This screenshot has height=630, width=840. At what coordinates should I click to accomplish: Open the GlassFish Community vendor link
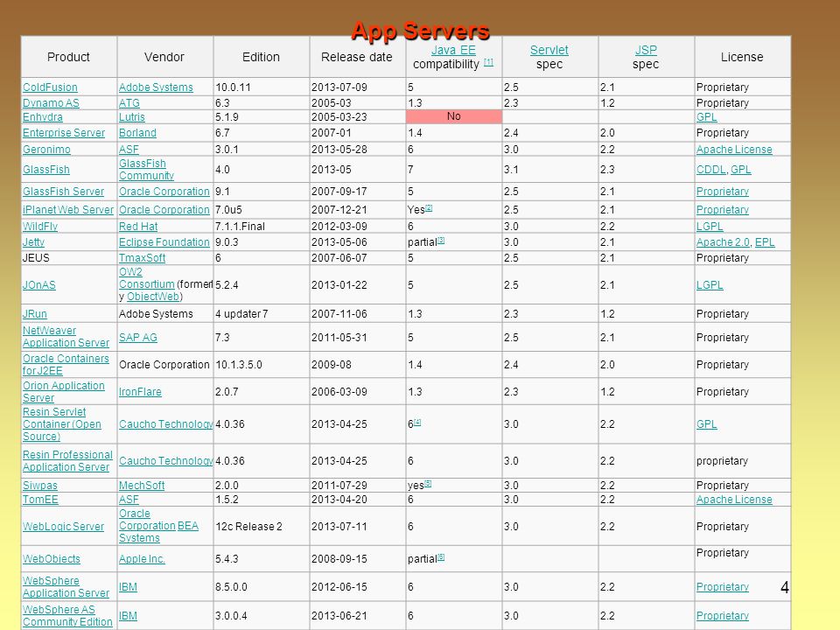146,169
